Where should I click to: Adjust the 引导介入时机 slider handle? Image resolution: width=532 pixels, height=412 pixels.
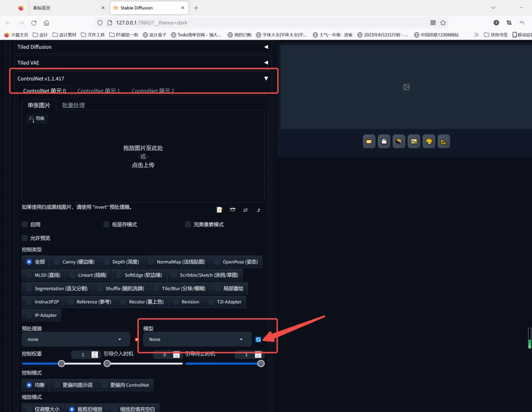[x=107, y=363]
